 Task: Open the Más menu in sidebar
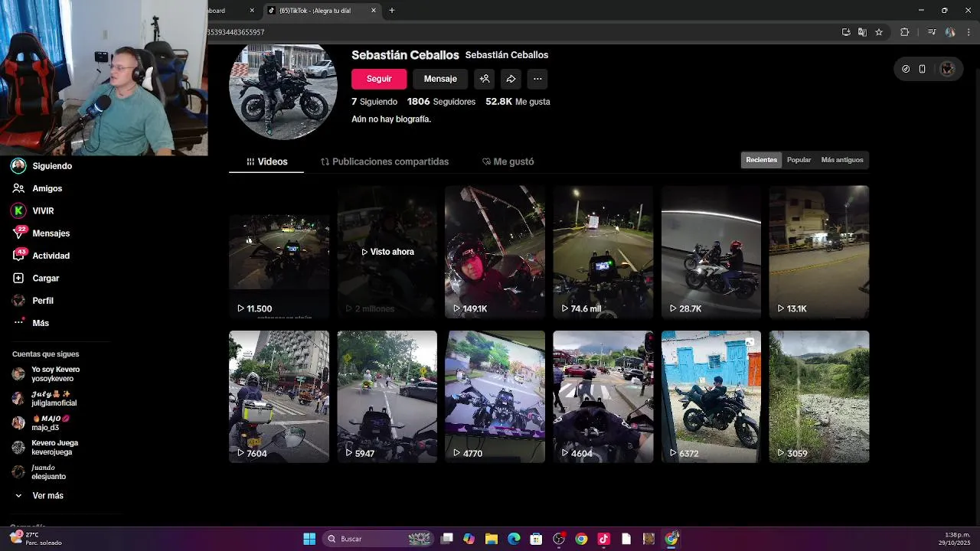click(x=31, y=323)
